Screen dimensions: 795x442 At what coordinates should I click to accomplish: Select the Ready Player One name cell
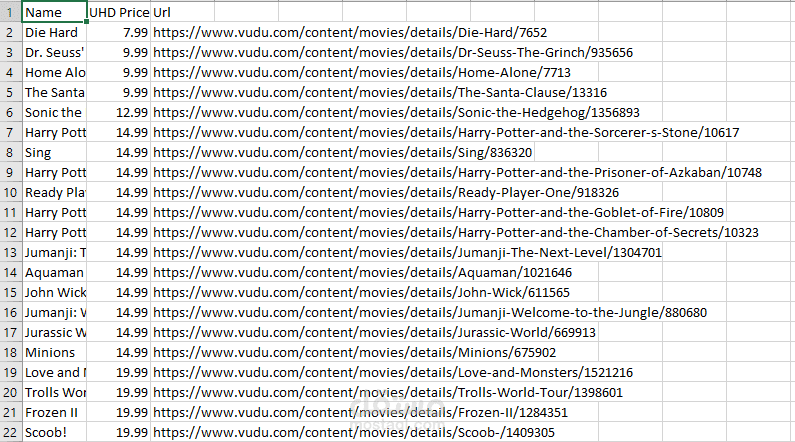click(54, 193)
